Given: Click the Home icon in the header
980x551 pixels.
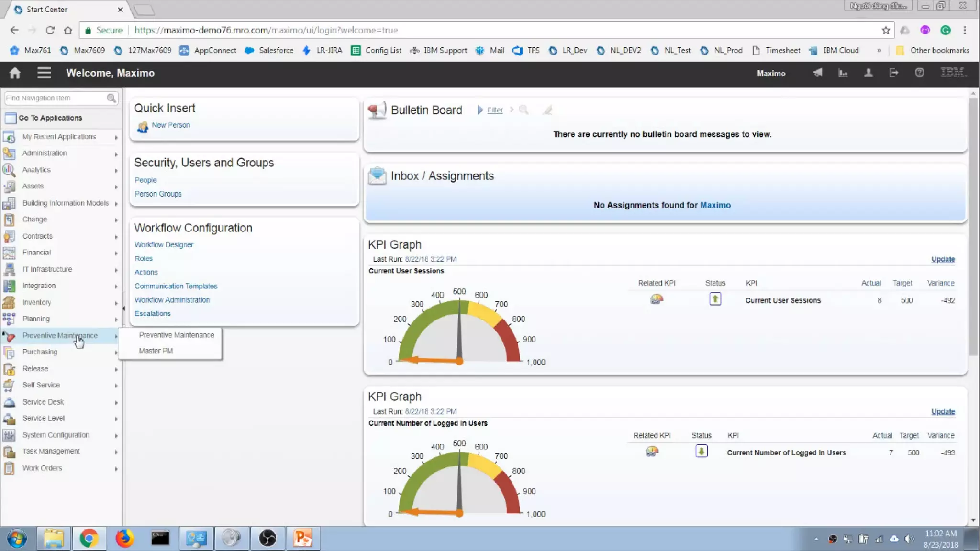Looking at the screenshot, I should click(x=15, y=73).
